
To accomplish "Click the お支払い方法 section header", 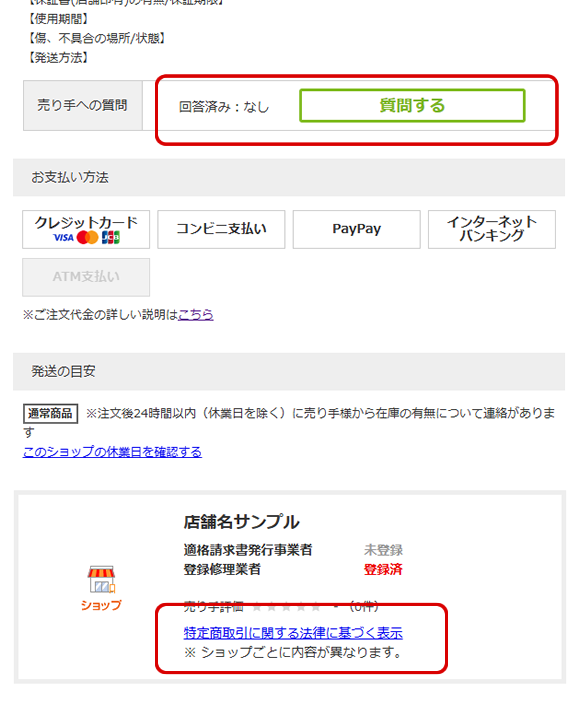I will [x=289, y=178].
